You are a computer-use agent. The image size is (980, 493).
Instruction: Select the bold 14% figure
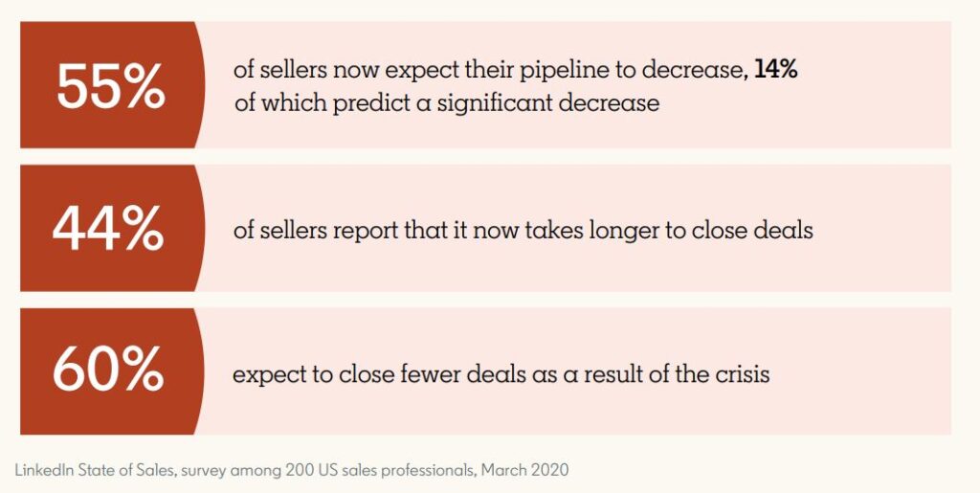click(775, 70)
